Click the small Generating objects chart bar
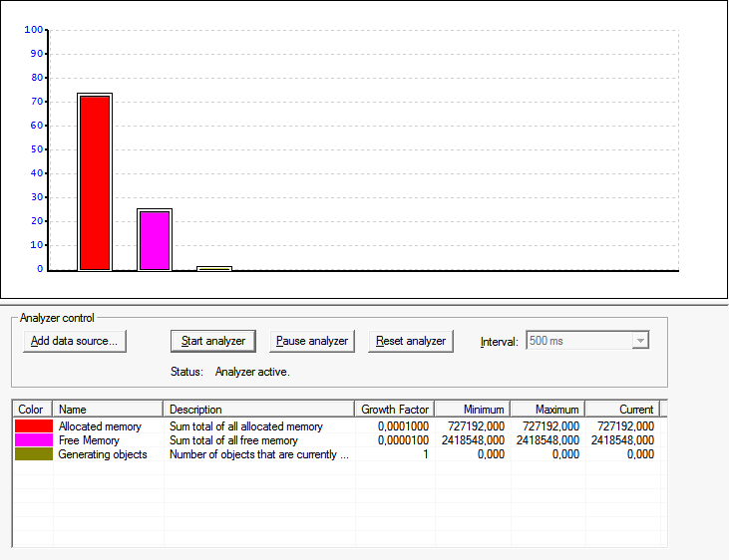729x560 pixels. tap(214, 269)
